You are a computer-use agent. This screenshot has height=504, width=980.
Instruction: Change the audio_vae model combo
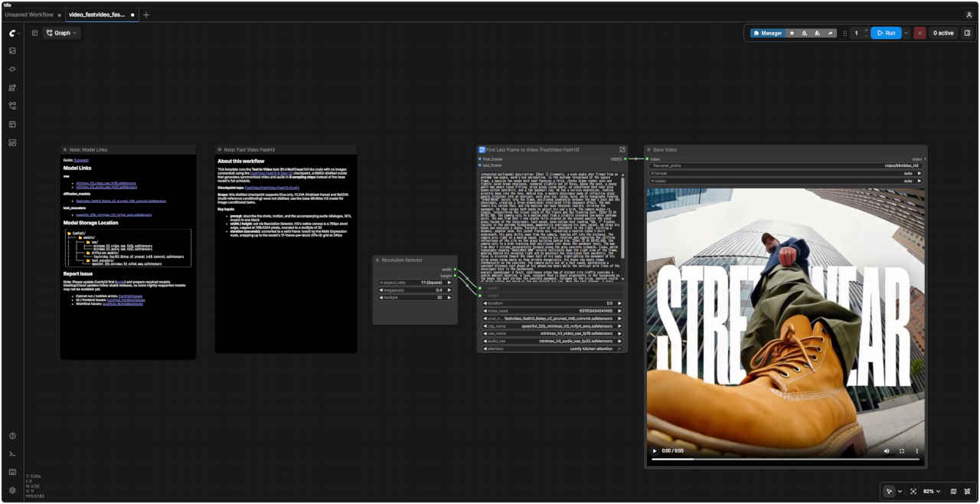point(552,341)
